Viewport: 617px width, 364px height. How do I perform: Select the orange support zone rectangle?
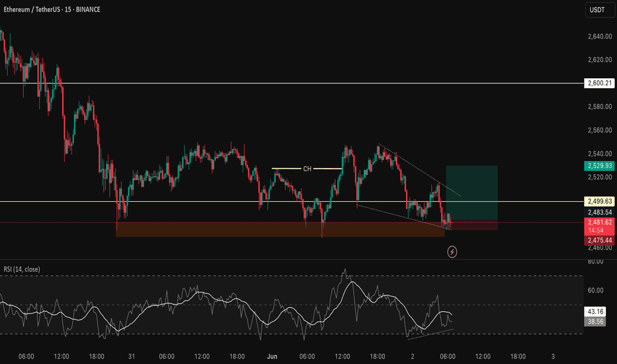click(x=280, y=230)
